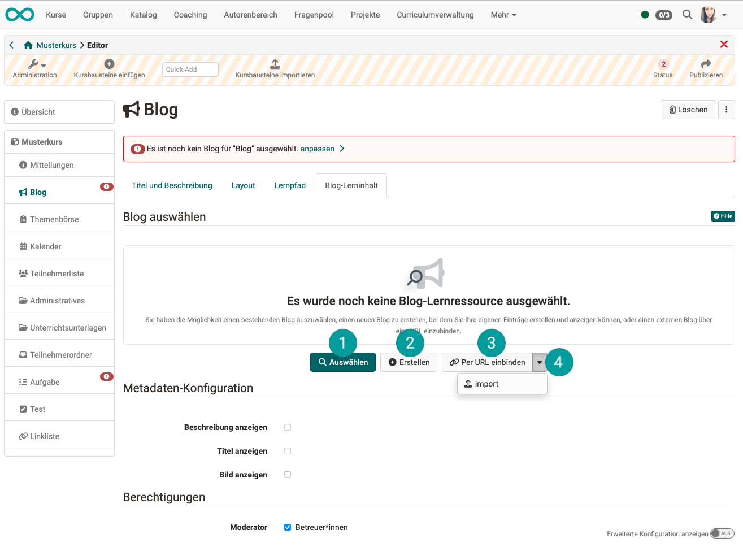Open the Publizieren arrow icon
743x560 pixels.
tap(706, 63)
